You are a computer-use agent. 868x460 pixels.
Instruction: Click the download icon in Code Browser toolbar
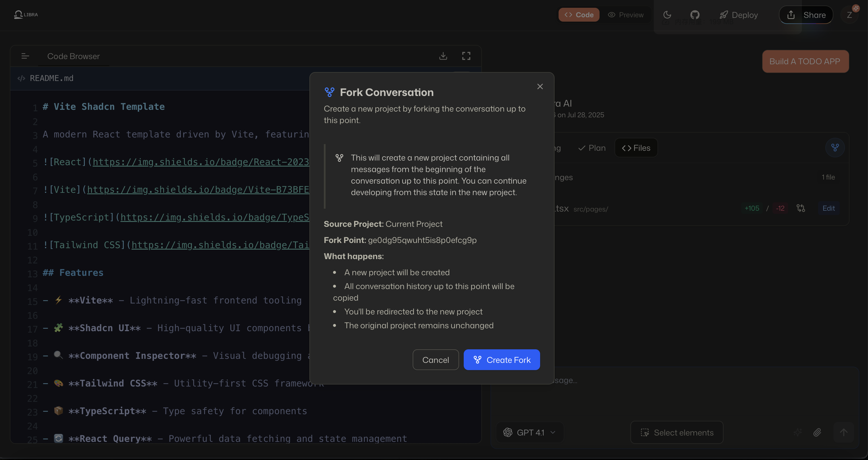point(443,56)
